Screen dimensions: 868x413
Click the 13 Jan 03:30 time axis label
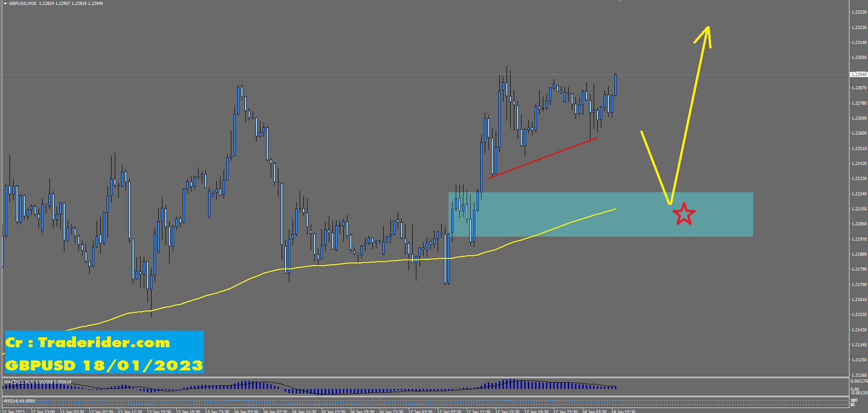(x=72, y=411)
